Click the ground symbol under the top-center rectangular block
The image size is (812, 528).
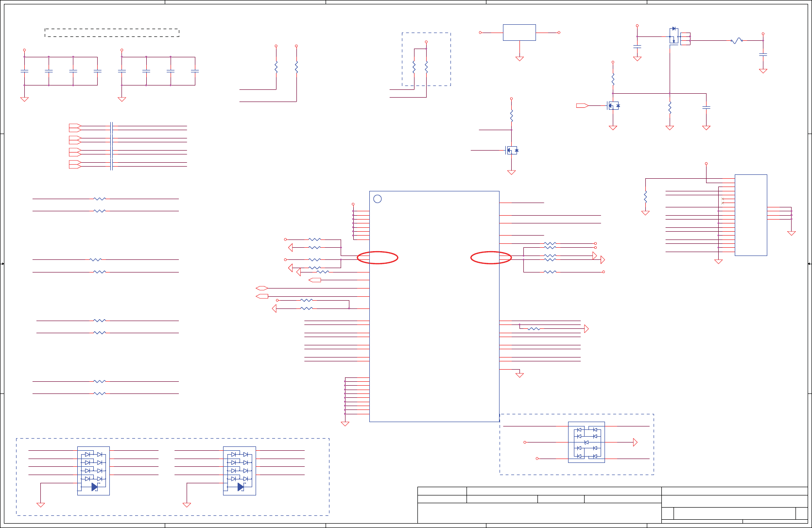[x=519, y=59]
